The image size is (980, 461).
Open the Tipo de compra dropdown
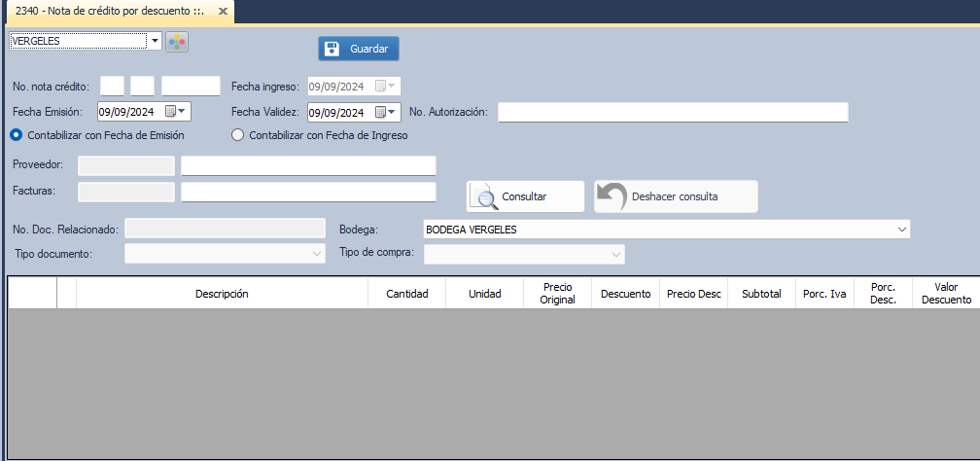point(615,254)
